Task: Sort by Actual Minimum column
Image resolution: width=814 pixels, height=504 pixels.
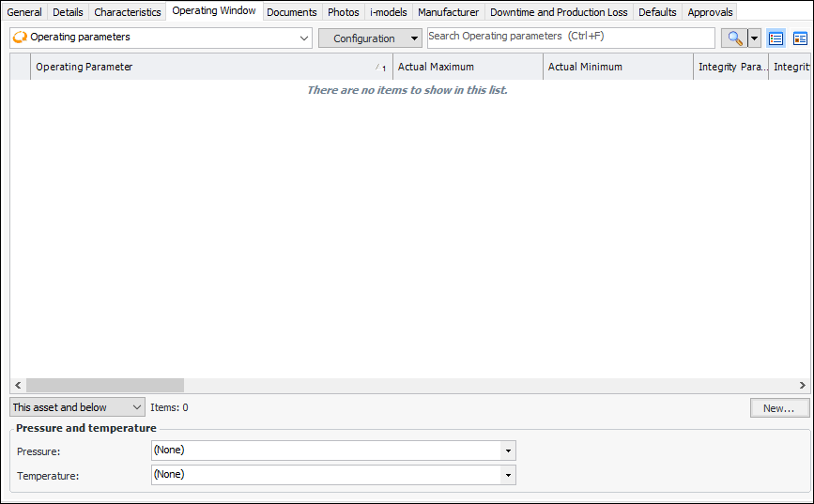Action: coord(618,67)
